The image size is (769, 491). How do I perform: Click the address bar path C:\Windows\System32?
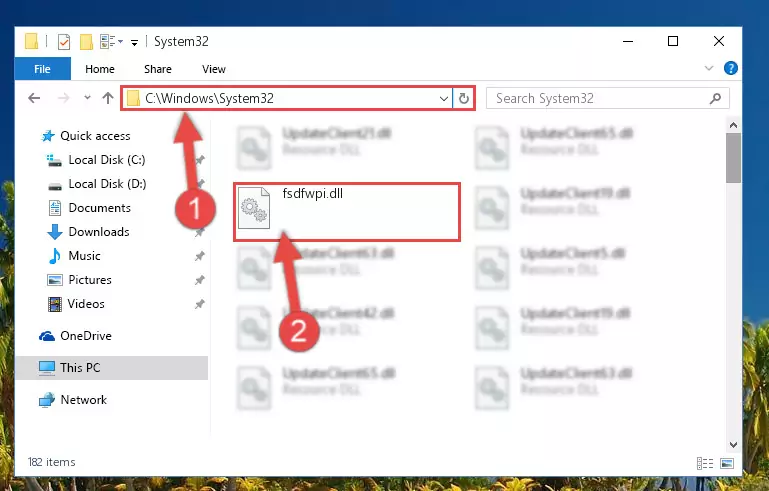click(209, 99)
